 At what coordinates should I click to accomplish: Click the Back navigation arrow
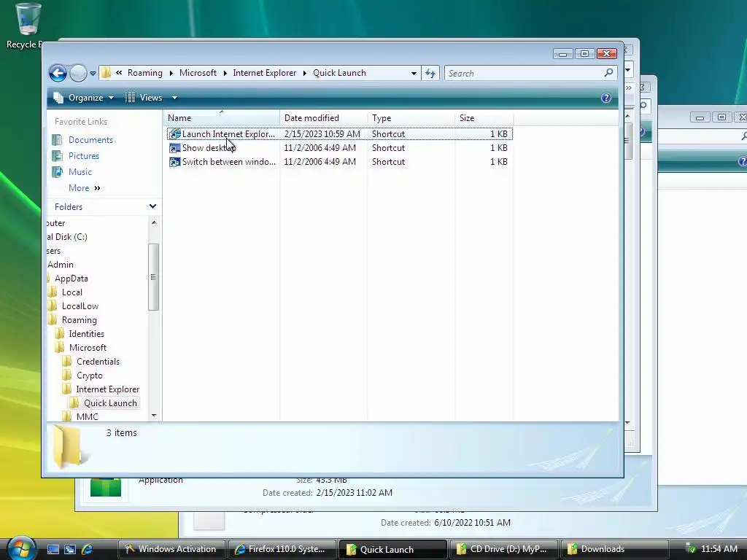click(x=58, y=74)
